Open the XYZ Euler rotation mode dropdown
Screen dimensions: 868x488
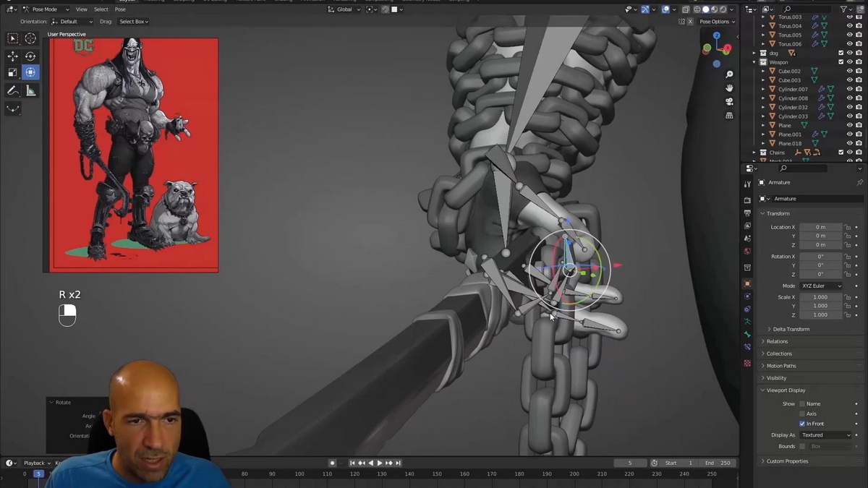[x=821, y=286]
